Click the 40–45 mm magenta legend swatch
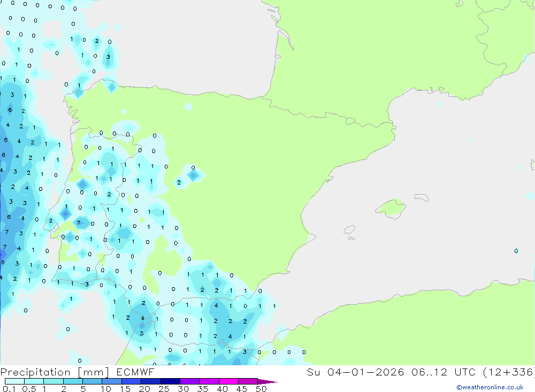Viewport: 535px width, 392px height. point(228,381)
